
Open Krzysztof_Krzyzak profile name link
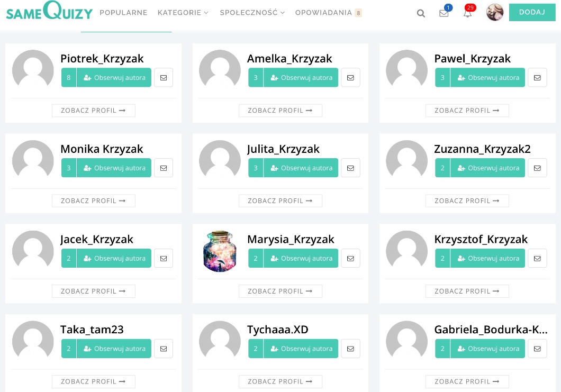481,239
